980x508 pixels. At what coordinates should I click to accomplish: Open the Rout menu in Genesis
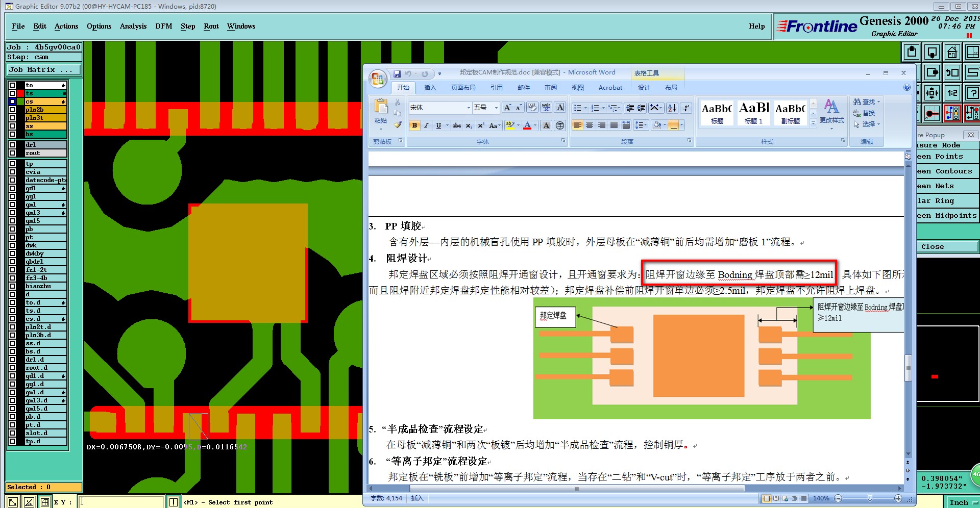point(211,26)
